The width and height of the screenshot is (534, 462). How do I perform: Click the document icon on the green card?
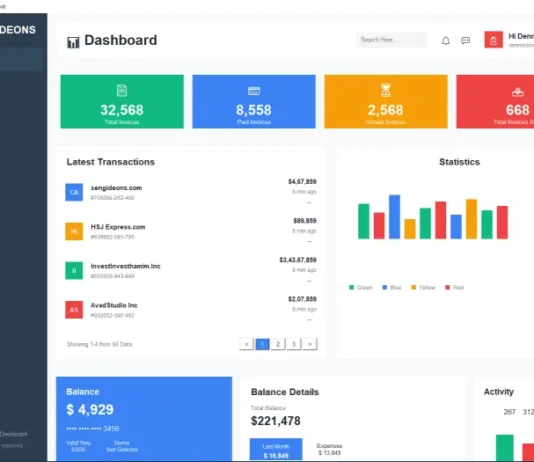tap(122, 91)
